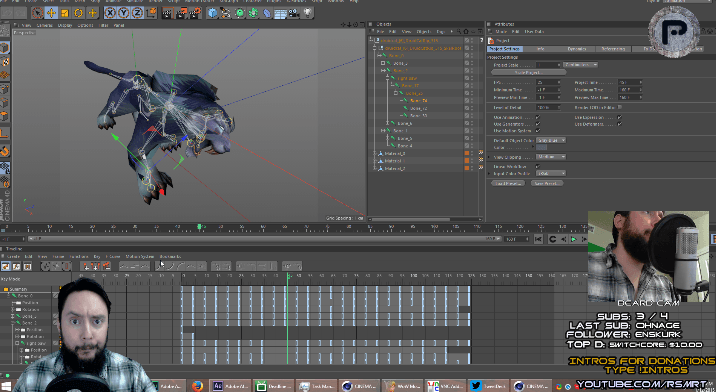Open the Input Color Profile dropdown
The width and height of the screenshot is (716, 392).
[551, 173]
